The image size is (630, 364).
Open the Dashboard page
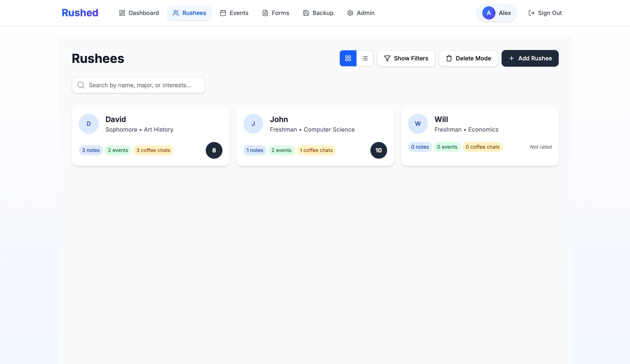point(139,13)
